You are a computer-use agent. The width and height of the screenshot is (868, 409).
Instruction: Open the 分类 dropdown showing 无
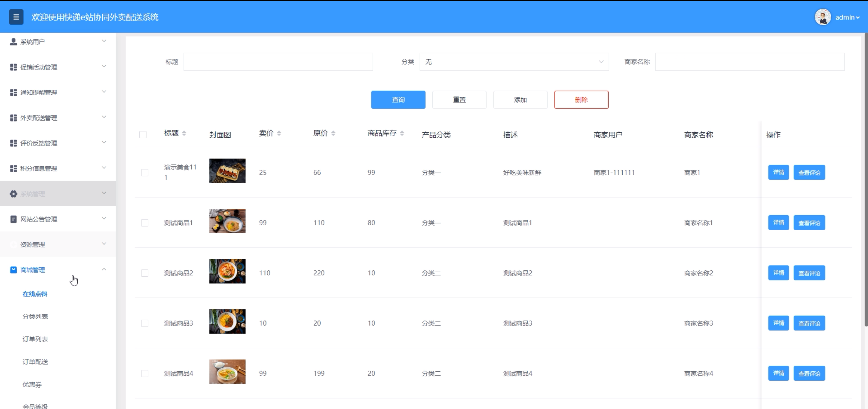[514, 62]
